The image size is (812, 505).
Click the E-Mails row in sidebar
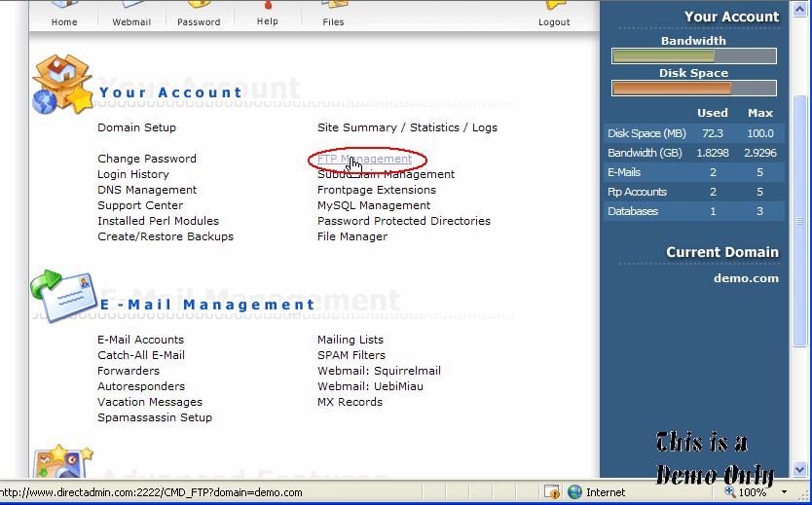[x=694, y=172]
